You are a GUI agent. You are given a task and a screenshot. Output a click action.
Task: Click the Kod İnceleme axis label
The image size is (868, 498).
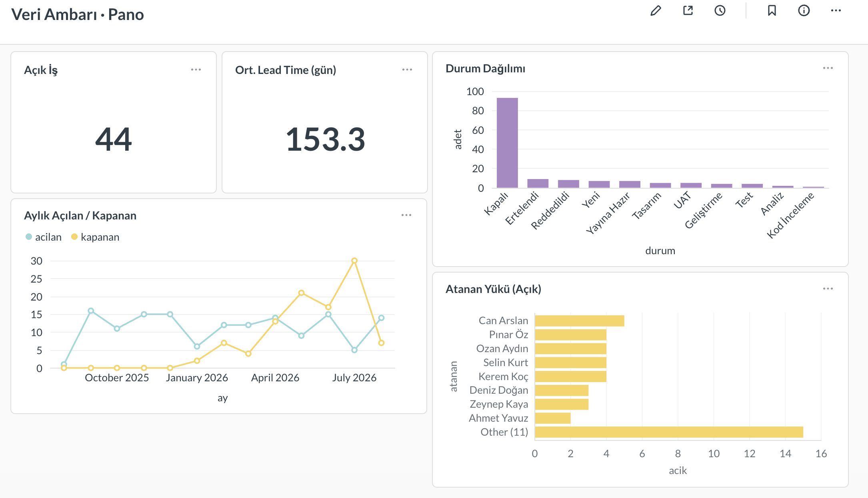click(x=790, y=215)
